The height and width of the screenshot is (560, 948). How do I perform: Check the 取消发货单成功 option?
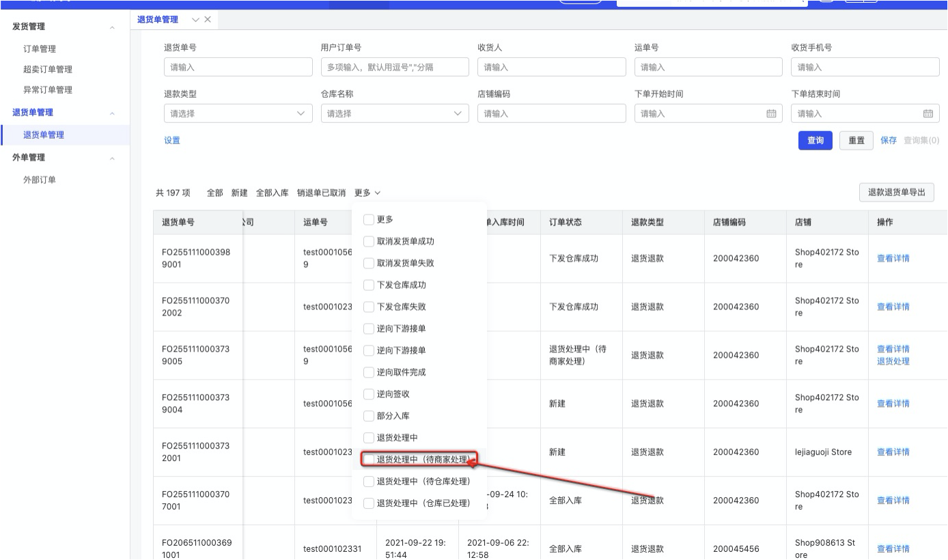(x=369, y=241)
